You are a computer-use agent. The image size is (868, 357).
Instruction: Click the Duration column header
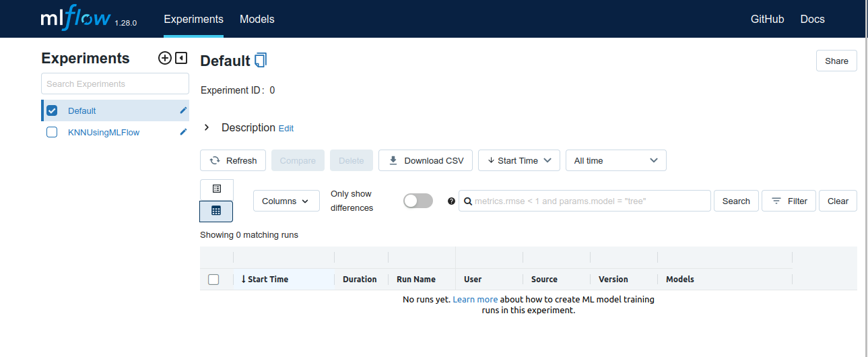tap(360, 279)
